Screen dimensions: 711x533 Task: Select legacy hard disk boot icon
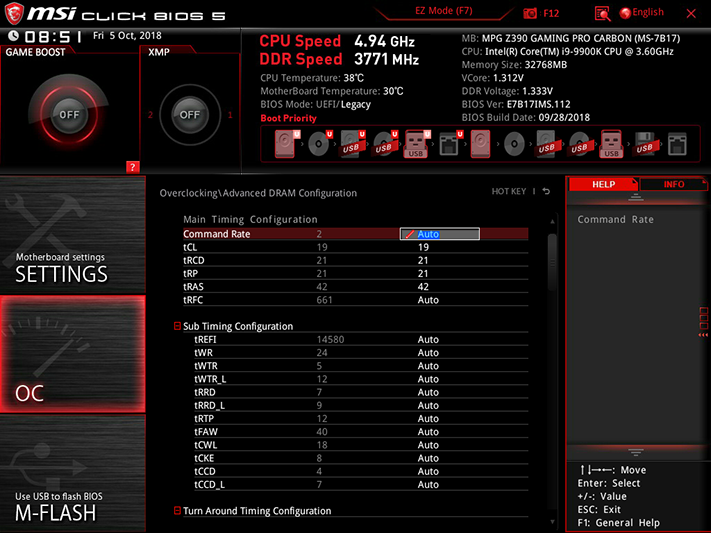[480, 144]
